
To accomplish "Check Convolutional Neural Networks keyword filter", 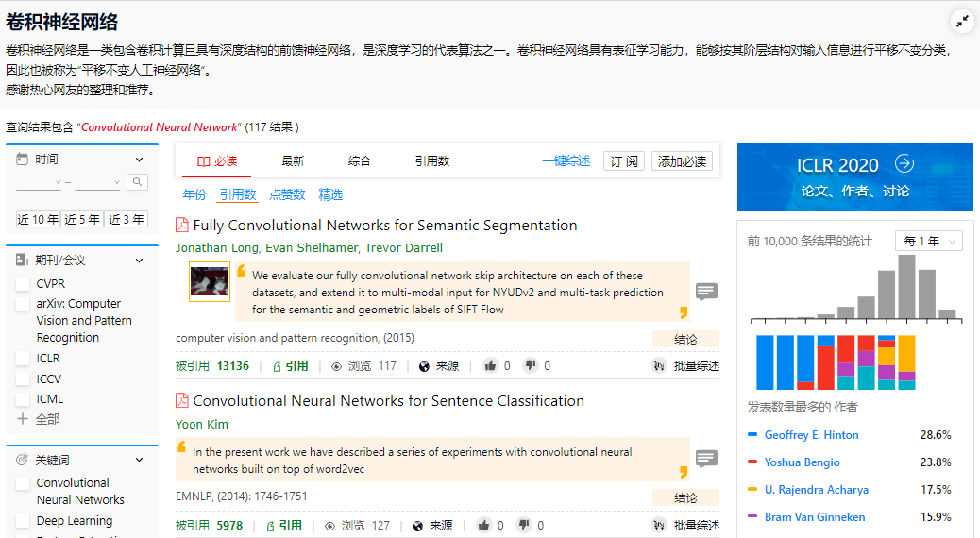I will click(x=23, y=483).
